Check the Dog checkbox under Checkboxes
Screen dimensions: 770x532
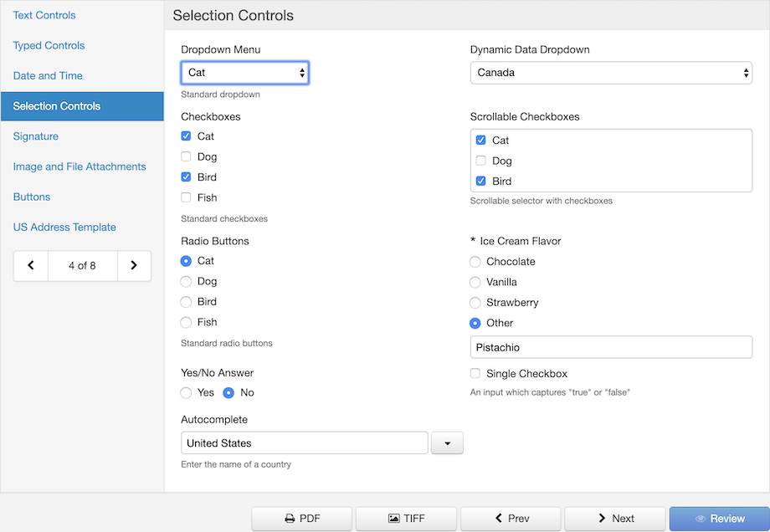coord(186,156)
